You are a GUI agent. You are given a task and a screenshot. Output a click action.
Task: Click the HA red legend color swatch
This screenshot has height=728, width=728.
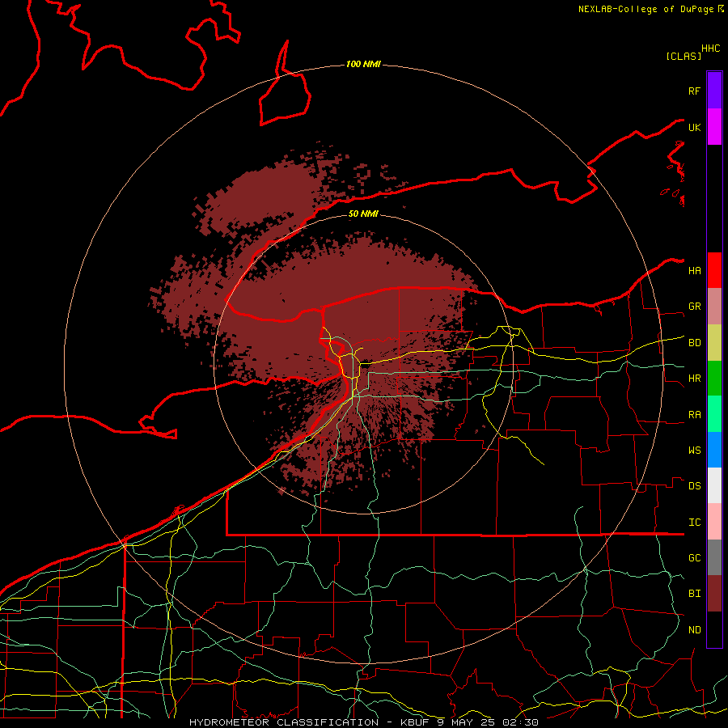tap(714, 270)
